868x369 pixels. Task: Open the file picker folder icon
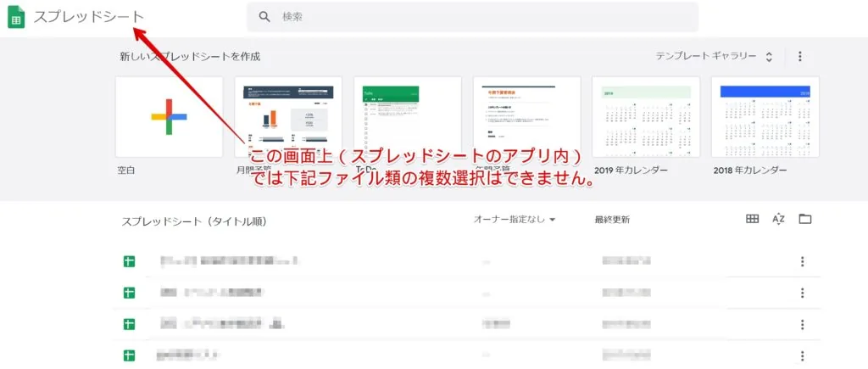click(x=805, y=219)
